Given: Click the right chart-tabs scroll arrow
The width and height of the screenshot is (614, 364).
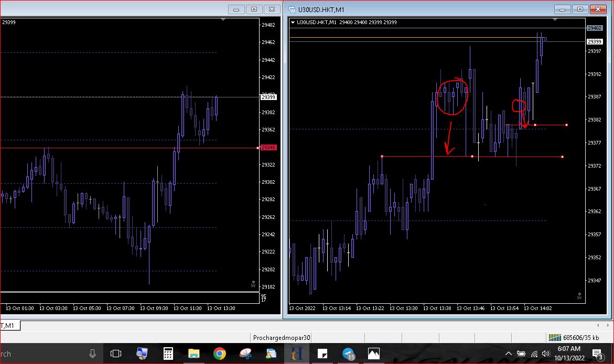Looking at the screenshot, I should coord(608,325).
